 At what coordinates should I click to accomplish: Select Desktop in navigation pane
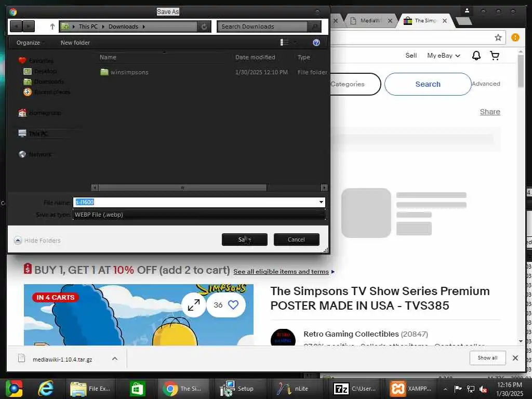point(40,71)
